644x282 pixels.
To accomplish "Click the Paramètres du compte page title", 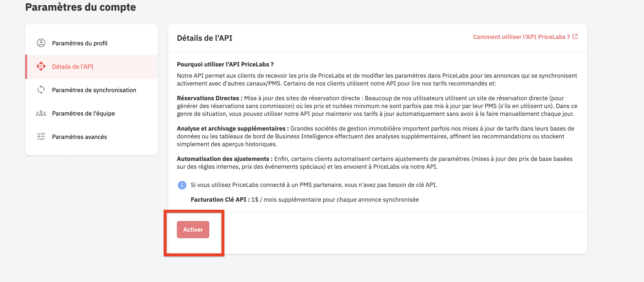I will pos(81,7).
